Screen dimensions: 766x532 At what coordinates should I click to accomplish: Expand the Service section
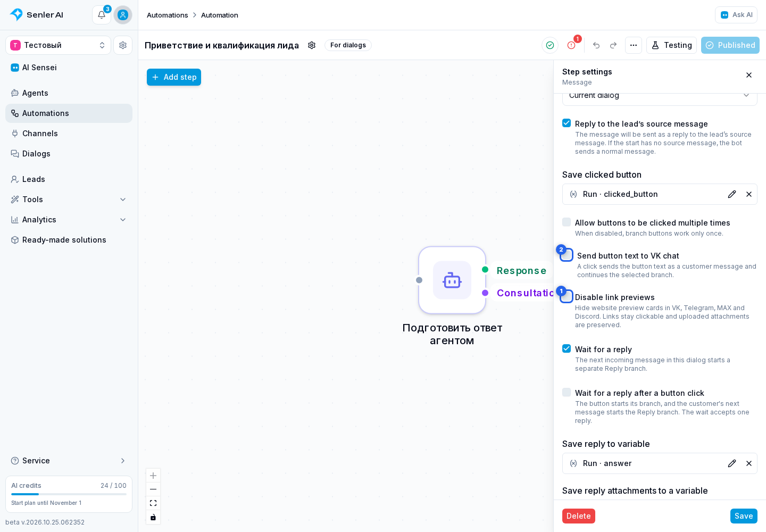pyautogui.click(x=69, y=461)
